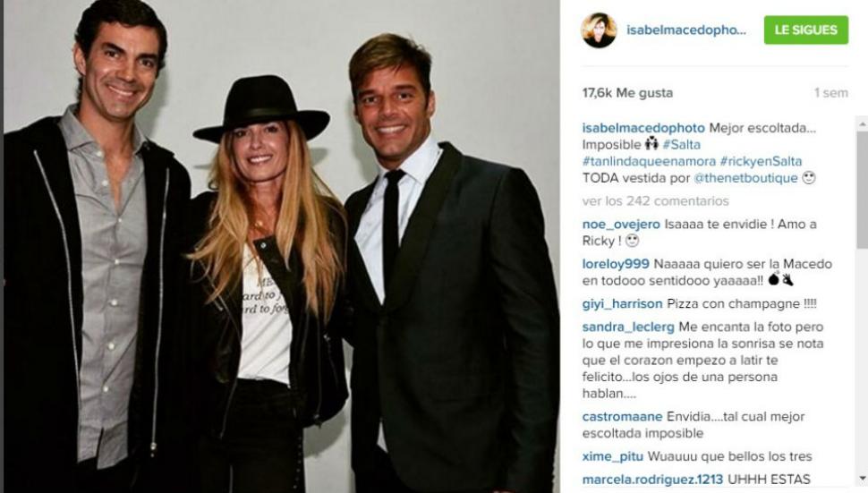Click the scroll-down arrow in the comments scrollbar
The height and width of the screenshot is (493, 868).
[x=862, y=478]
